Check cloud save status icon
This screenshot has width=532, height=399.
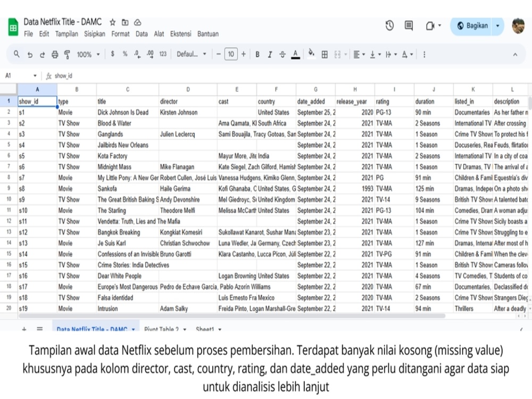137,22
